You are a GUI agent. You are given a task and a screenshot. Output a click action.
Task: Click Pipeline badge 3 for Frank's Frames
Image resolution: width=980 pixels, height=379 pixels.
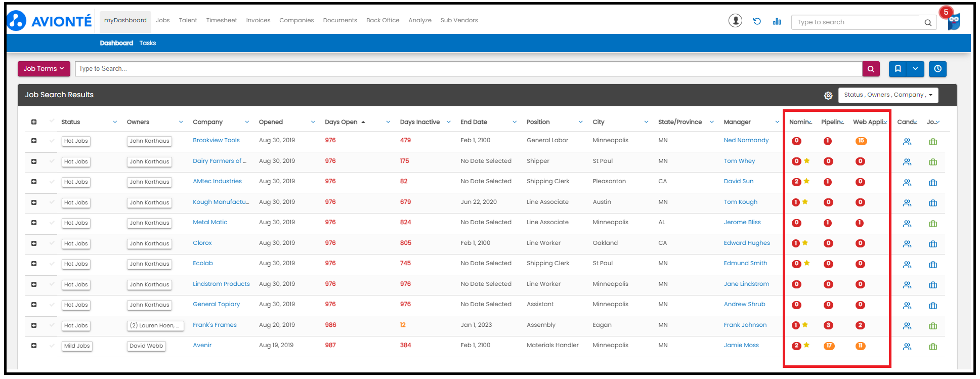tap(828, 325)
